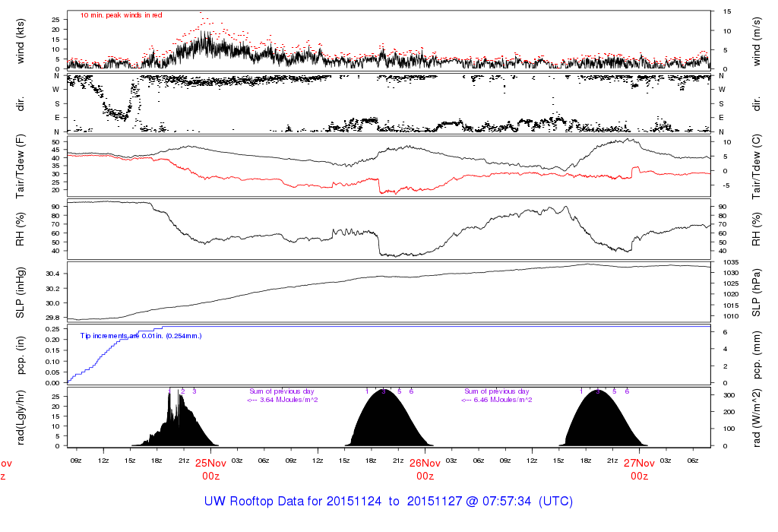
Task: Click the '10 min. peak winds in red' note
Action: (121, 15)
